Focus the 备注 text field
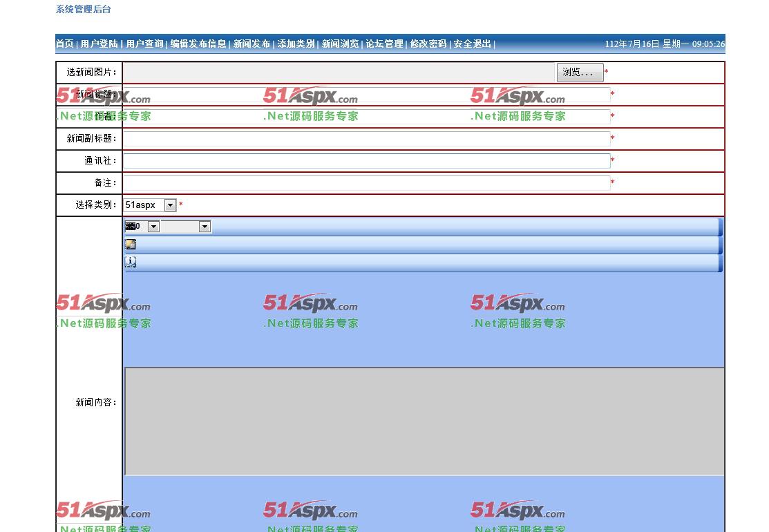 pyautogui.click(x=366, y=183)
